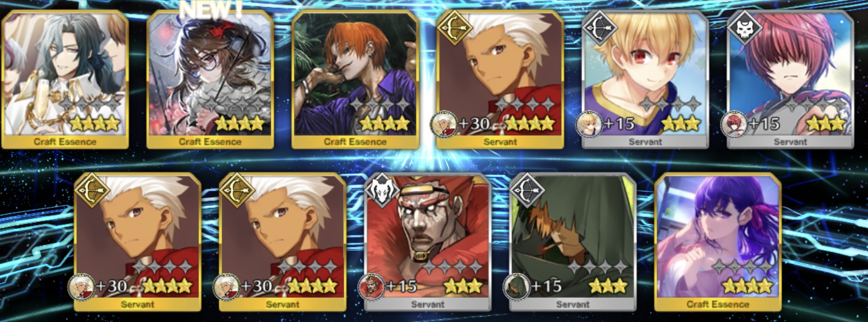Click the small portrait icon on the red-haired servant card
The width and height of the screenshot is (868, 322).
(x=734, y=124)
